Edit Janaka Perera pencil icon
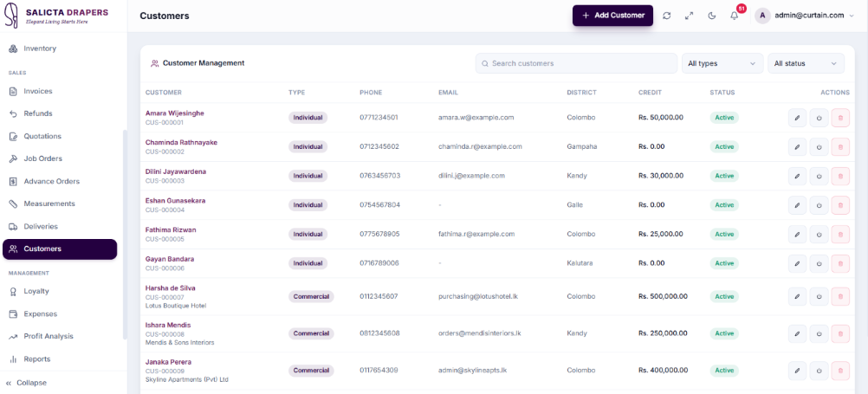 pos(797,371)
